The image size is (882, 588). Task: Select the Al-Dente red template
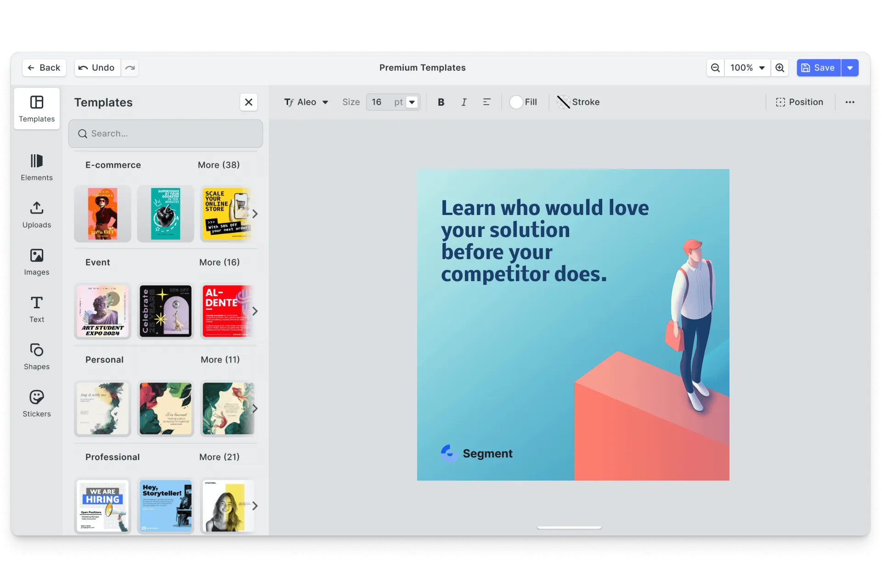tap(227, 311)
